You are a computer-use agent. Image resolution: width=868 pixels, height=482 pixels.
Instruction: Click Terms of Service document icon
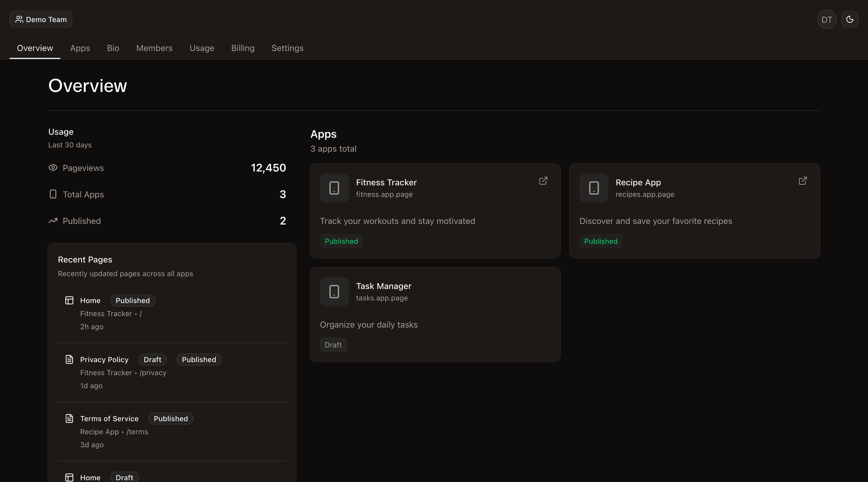click(x=69, y=418)
